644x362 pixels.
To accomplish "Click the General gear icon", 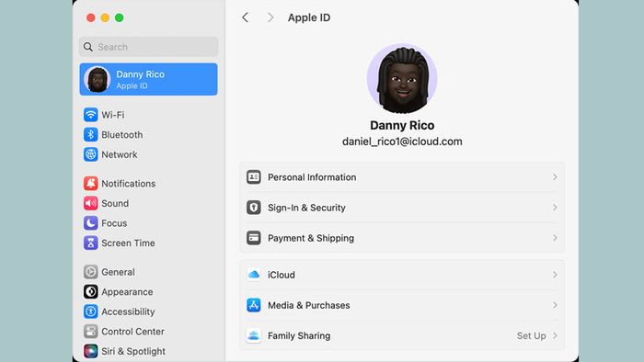I will point(91,272).
